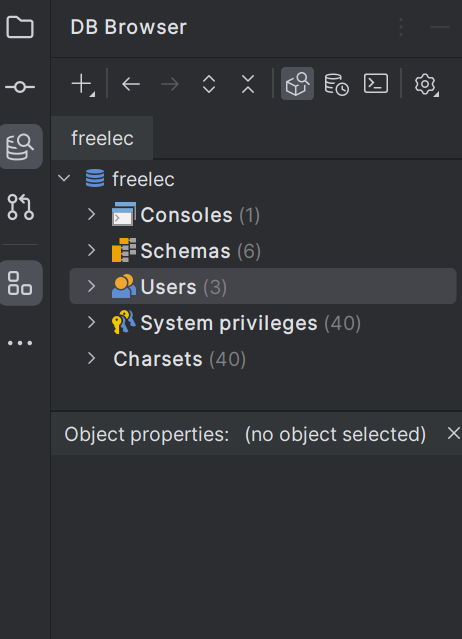
Task: Collapse the freelec connection node
Action: pyautogui.click(x=64, y=178)
